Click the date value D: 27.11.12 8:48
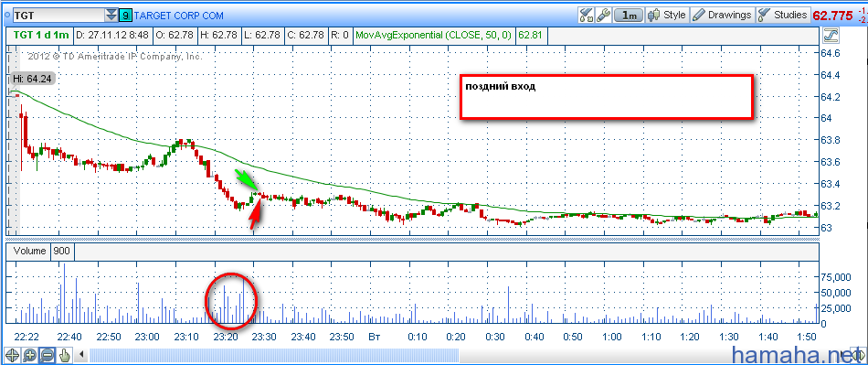This screenshot has height=365, width=868. (111, 36)
